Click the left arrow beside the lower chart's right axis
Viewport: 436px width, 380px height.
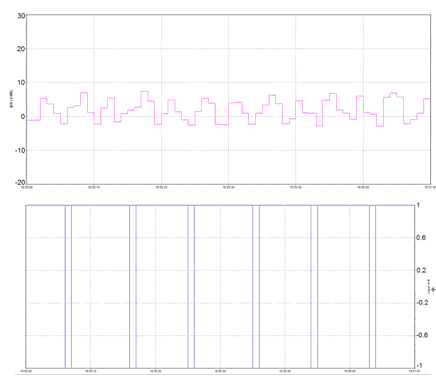tap(433, 289)
